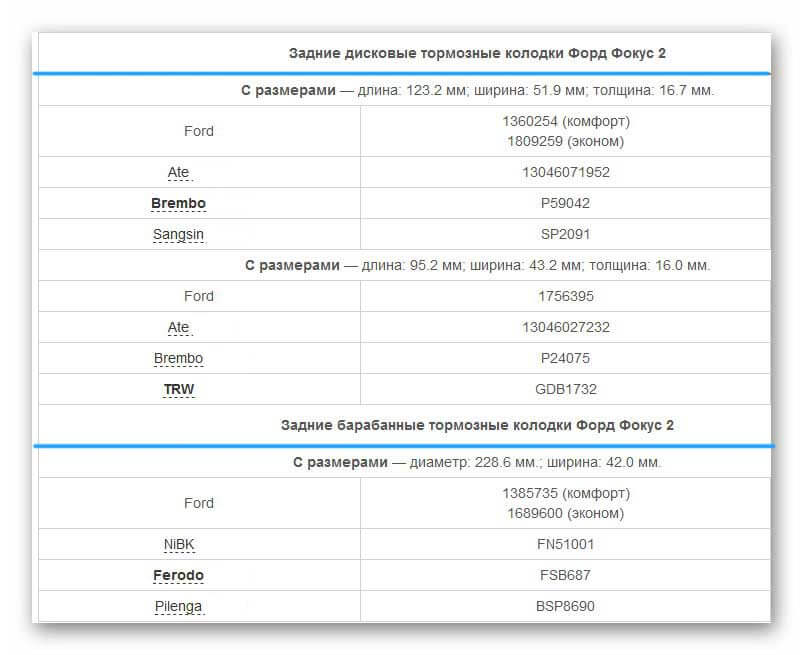Open the Ate link beside 13046027232
This screenshot has width=803, height=655.
tap(178, 327)
